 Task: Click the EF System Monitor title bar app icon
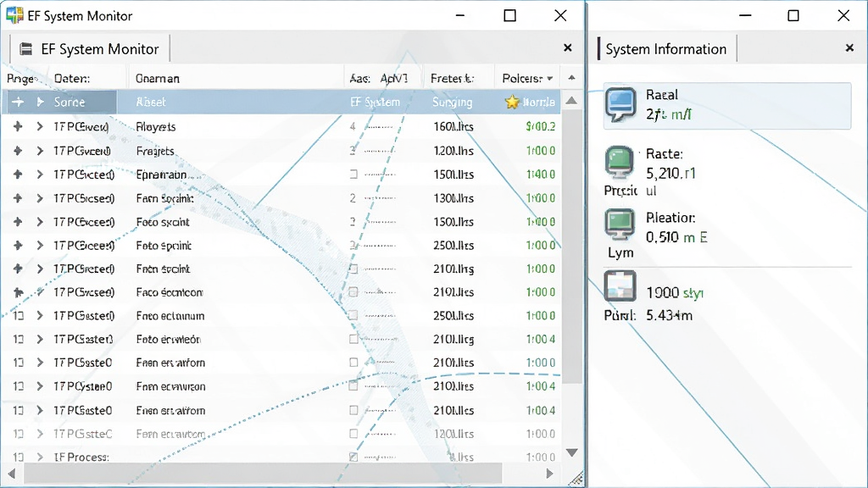coord(15,15)
